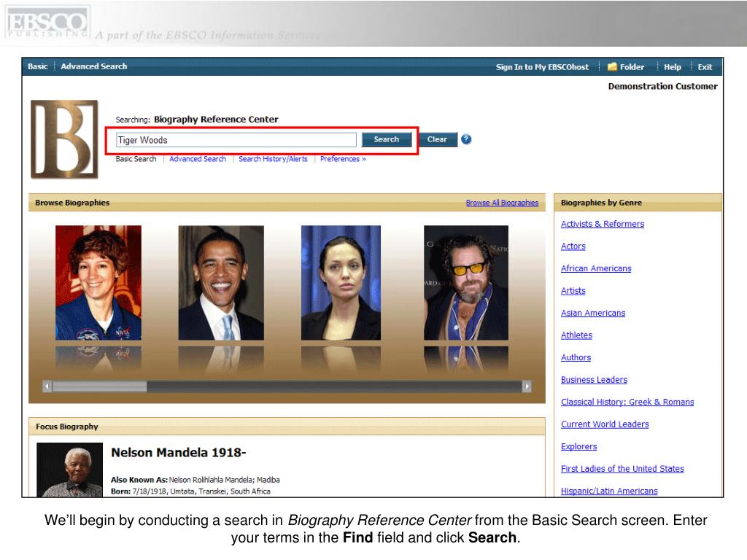The width and height of the screenshot is (747, 560).
Task: Open Classical History: Greek & Romans genre
Action: click(627, 402)
